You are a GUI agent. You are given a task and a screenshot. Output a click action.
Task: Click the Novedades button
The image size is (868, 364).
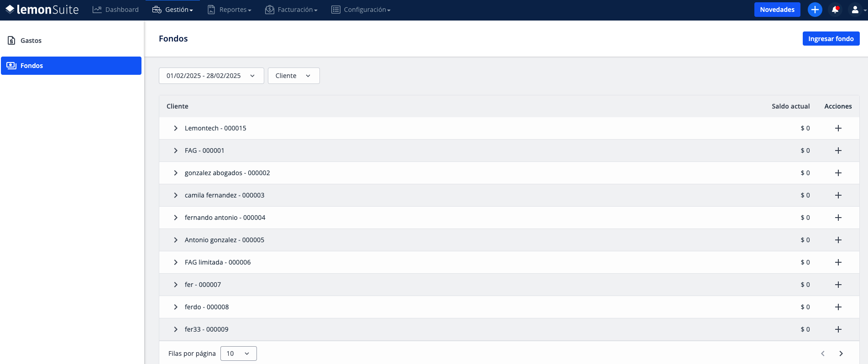tap(777, 10)
